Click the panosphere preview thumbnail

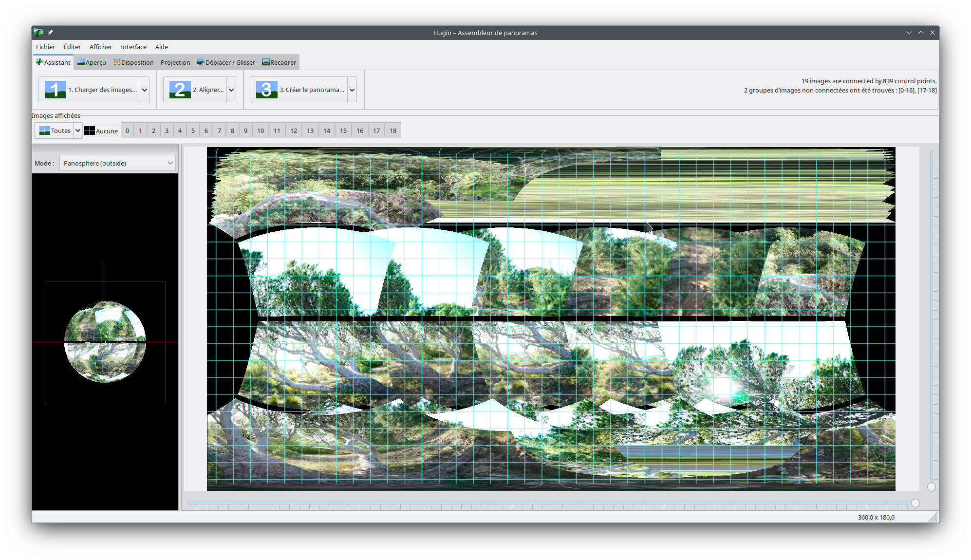click(105, 342)
